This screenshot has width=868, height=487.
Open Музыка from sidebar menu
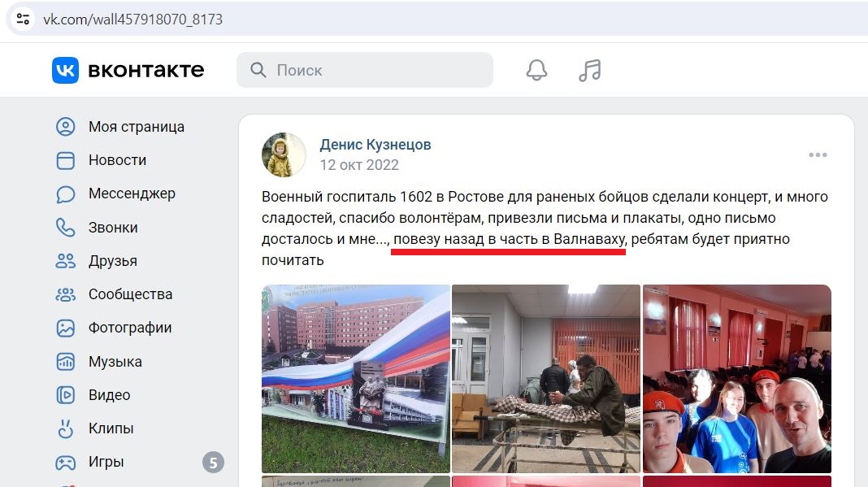coord(115,362)
